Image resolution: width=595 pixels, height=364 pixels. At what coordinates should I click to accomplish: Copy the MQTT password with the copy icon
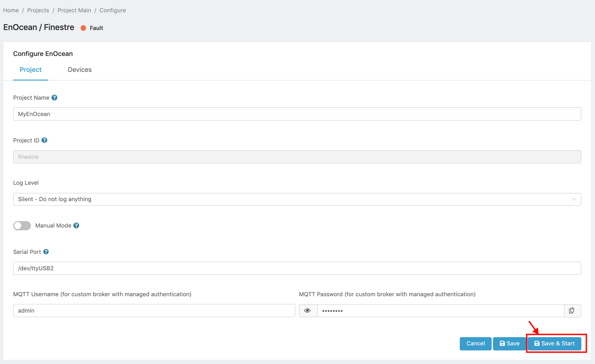click(572, 311)
